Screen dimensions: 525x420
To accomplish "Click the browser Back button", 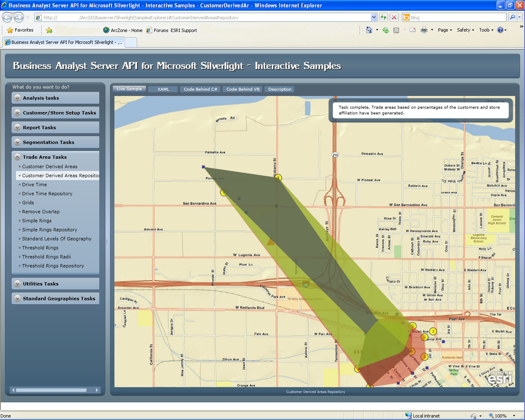I will tap(7, 17).
